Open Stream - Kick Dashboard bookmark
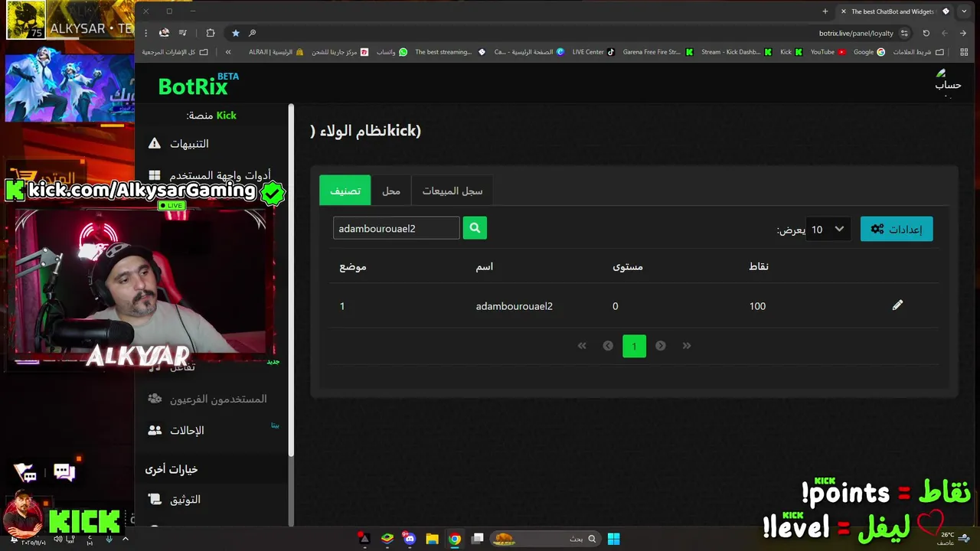980x551 pixels. point(735,52)
